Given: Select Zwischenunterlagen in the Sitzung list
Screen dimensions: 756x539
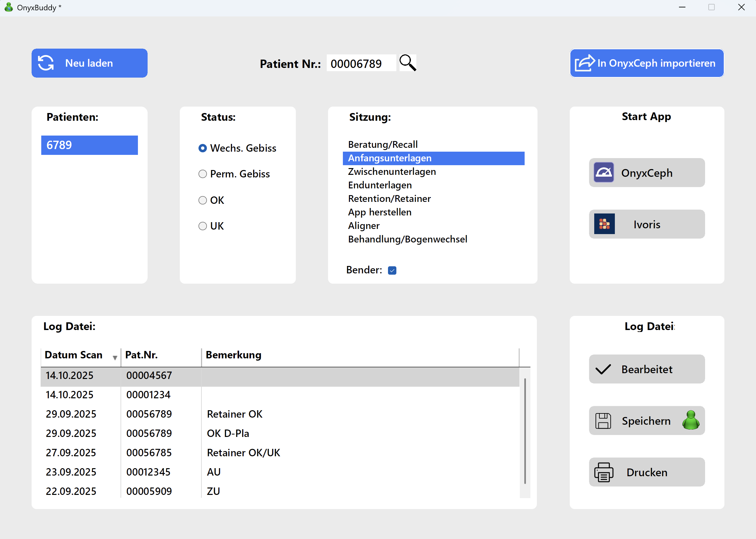Looking at the screenshot, I should 392,172.
